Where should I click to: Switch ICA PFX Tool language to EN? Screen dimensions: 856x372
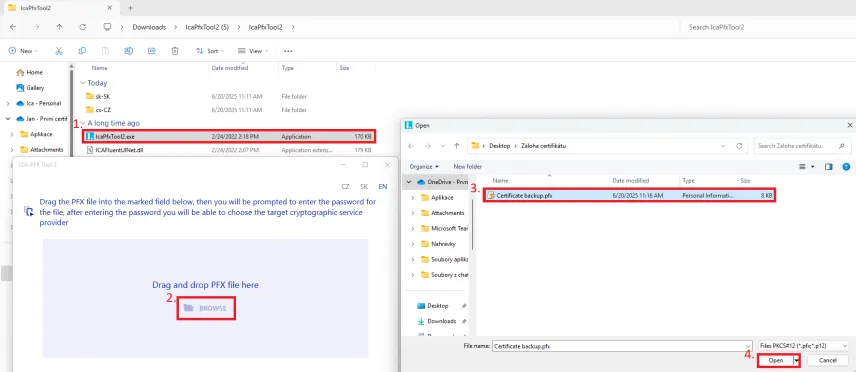(383, 186)
